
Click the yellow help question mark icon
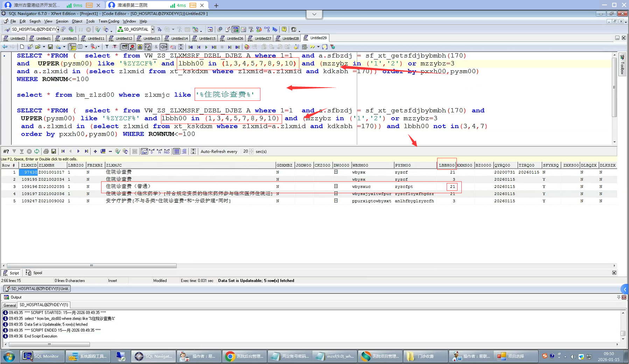284,29
